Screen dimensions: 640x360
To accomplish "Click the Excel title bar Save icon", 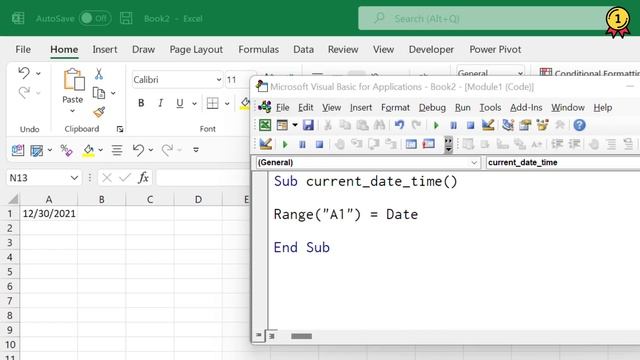I will (x=126, y=18).
